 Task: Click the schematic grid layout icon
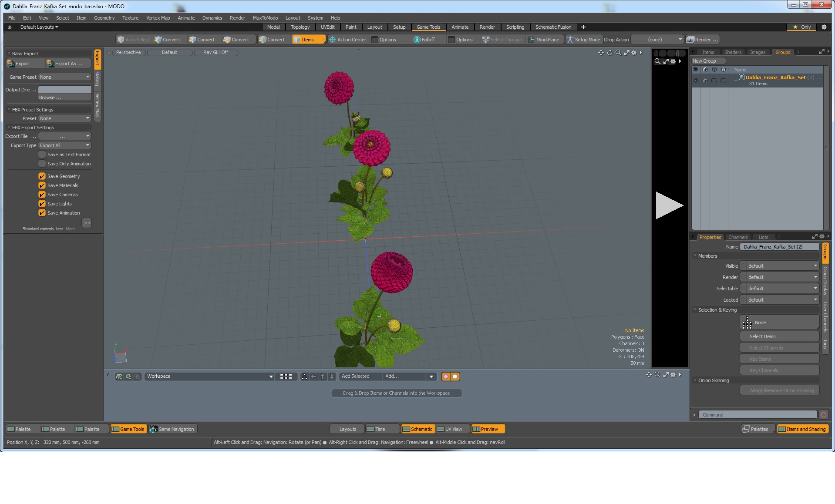(286, 376)
